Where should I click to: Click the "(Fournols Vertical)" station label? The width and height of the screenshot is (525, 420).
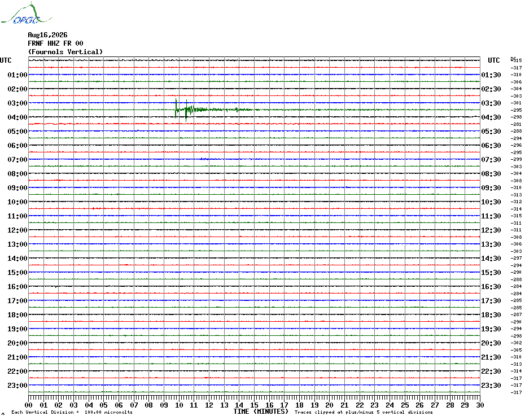(x=65, y=51)
